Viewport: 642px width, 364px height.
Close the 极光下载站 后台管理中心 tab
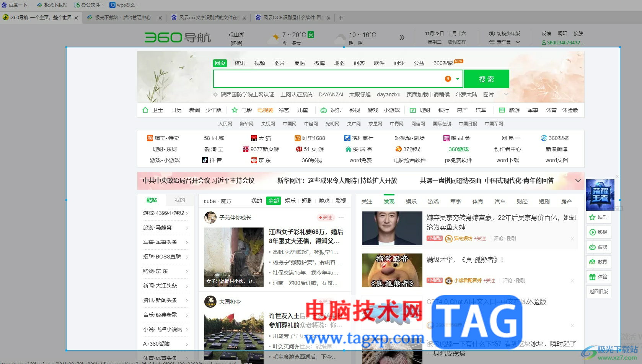[160, 18]
